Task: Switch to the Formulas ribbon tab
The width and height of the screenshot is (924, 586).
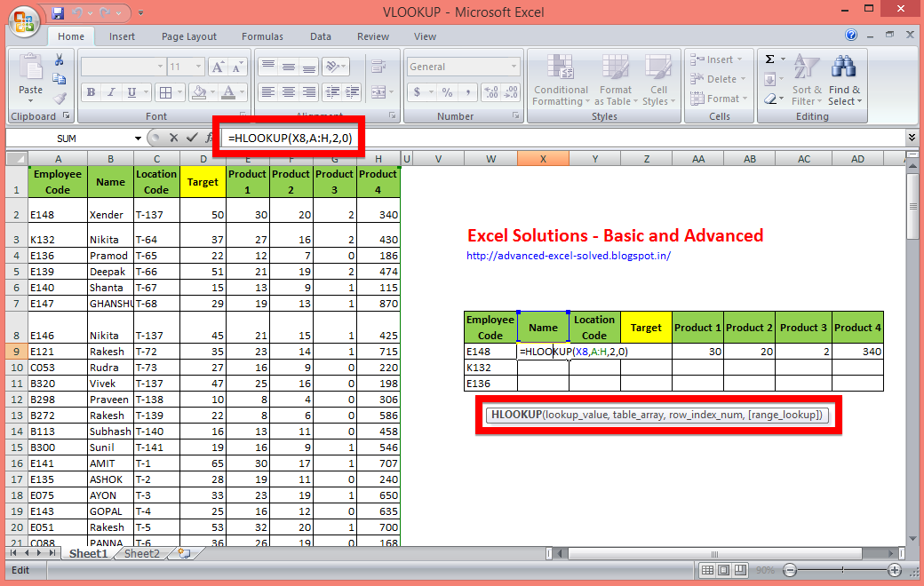Action: point(262,36)
